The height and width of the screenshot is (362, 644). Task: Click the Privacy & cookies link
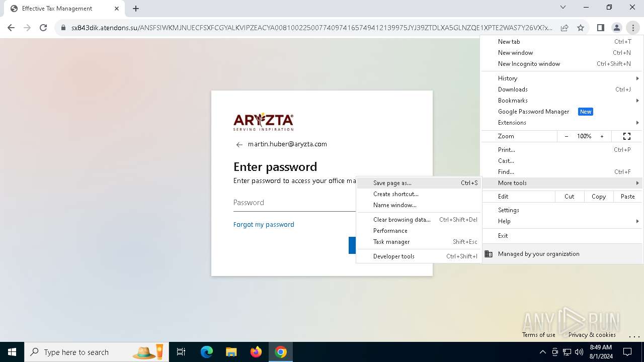tap(592, 335)
